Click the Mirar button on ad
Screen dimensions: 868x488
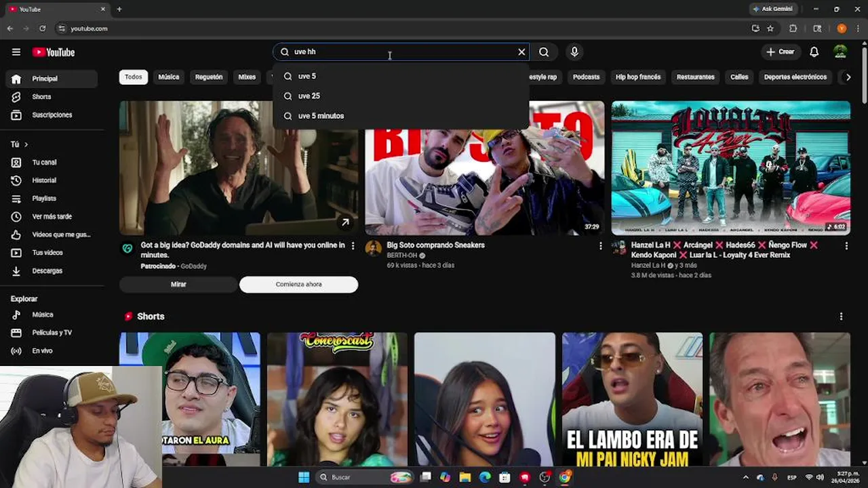[178, 285]
